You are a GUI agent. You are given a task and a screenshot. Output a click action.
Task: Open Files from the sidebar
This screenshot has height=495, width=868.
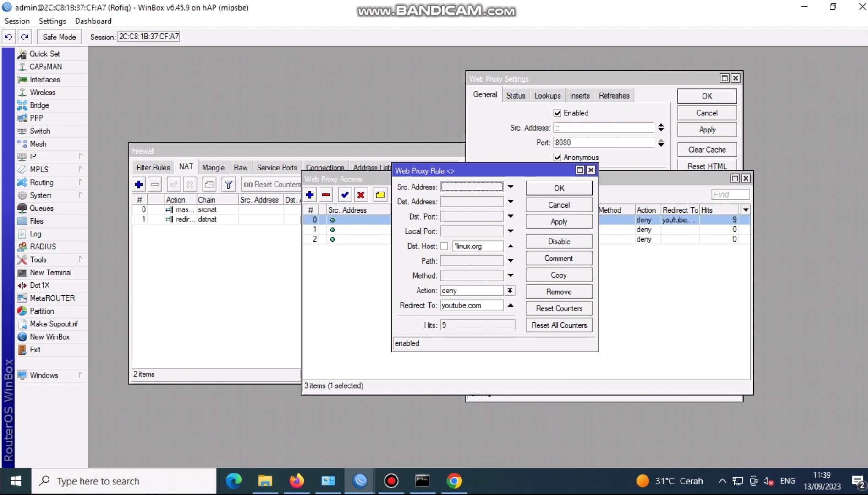[36, 220]
